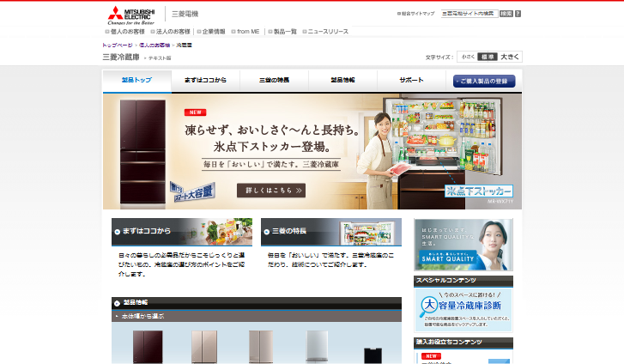Viewport: 624px width, 364px height.
Task: Click the 氷点下ストッカー label on banner
Action: (479, 191)
